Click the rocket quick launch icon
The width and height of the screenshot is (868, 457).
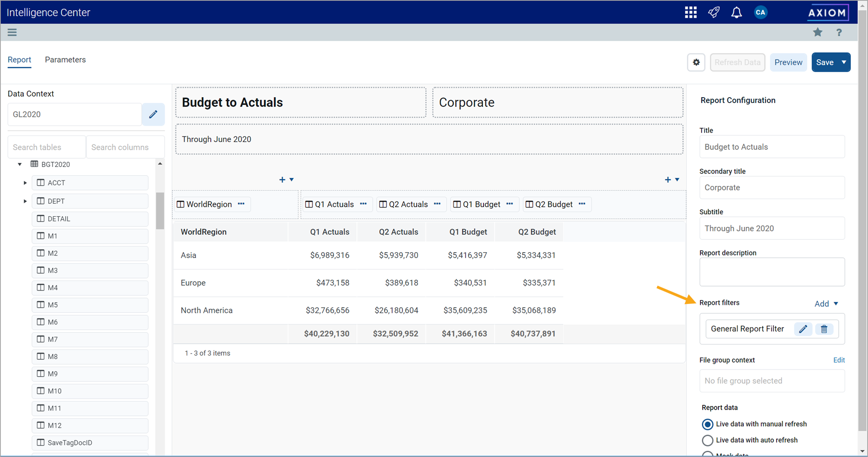[714, 12]
